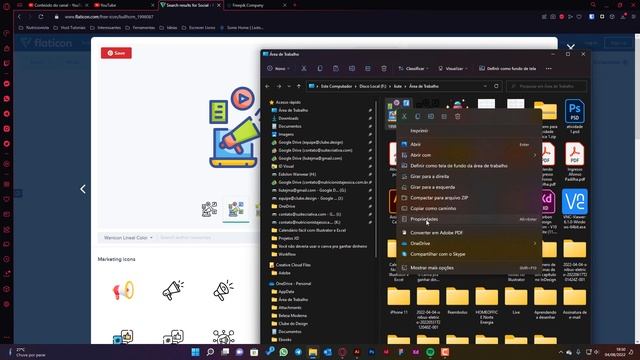Open File Explorer icon in the taskbar
Image resolution: width=640 pixels, height=360 pixels.
[x=313, y=352]
